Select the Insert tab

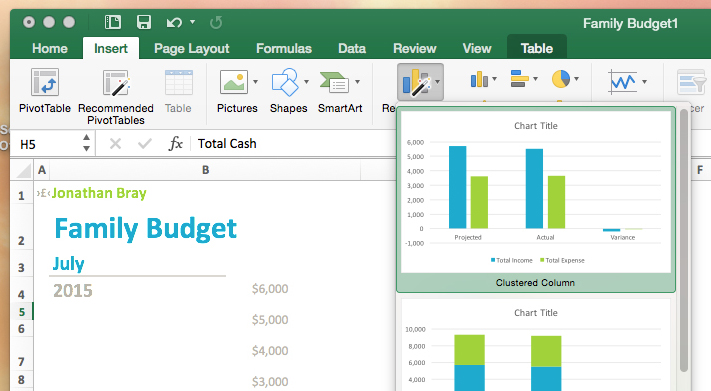click(x=111, y=49)
